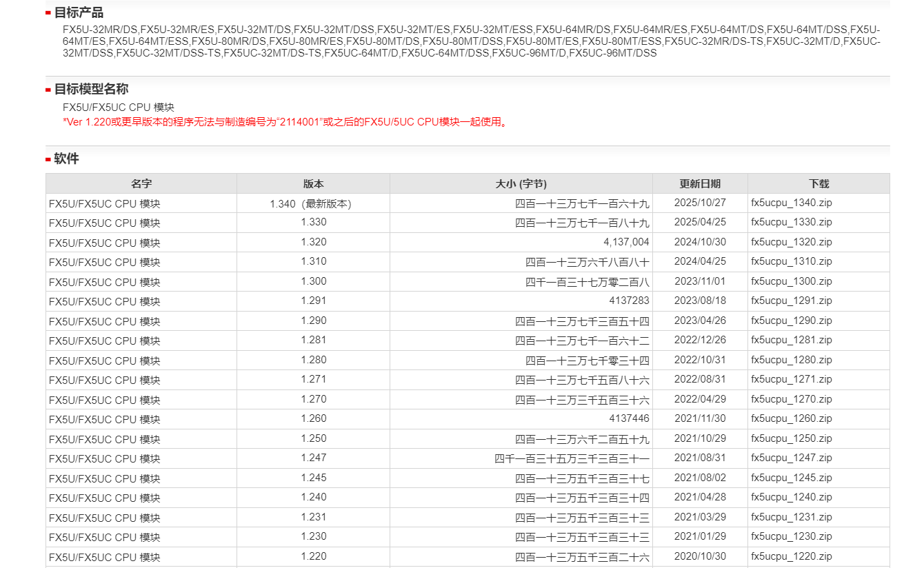Select the fx5ucpu_1291.zip download
This screenshot has height=568, width=924.
791,301
